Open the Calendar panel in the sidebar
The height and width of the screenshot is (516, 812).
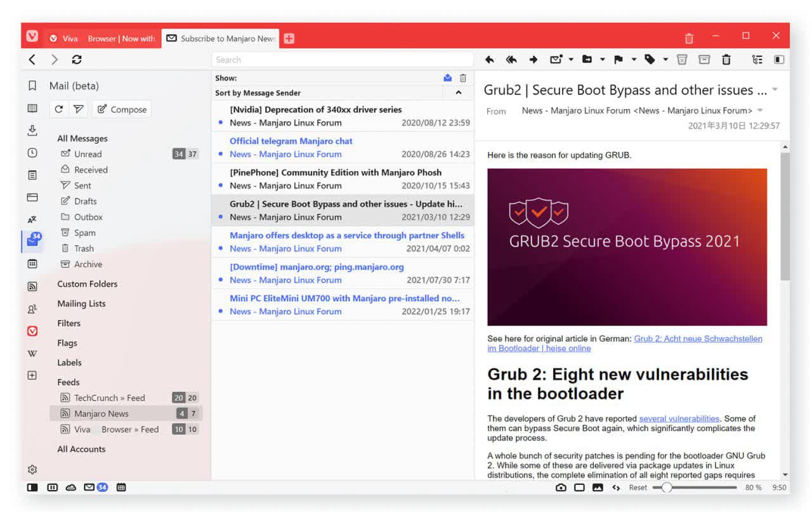coord(32,264)
